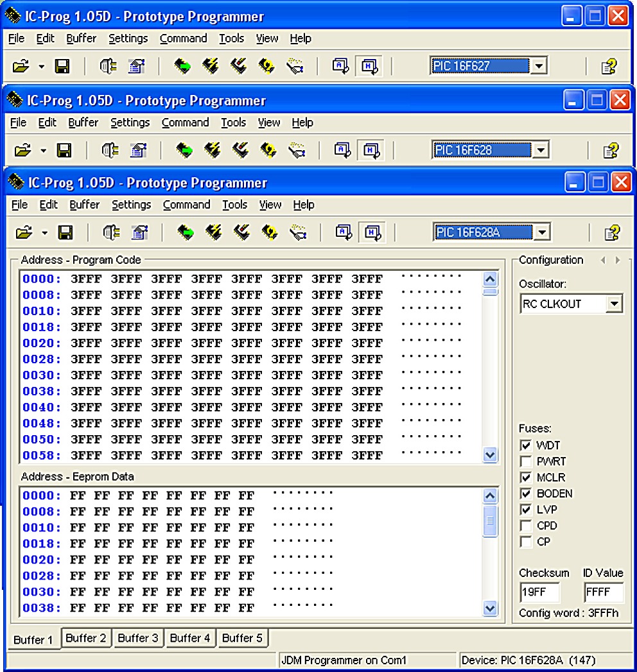Open the Oscillator RC CLKOUT dropdown
The width and height of the screenshot is (637, 672).
615,304
